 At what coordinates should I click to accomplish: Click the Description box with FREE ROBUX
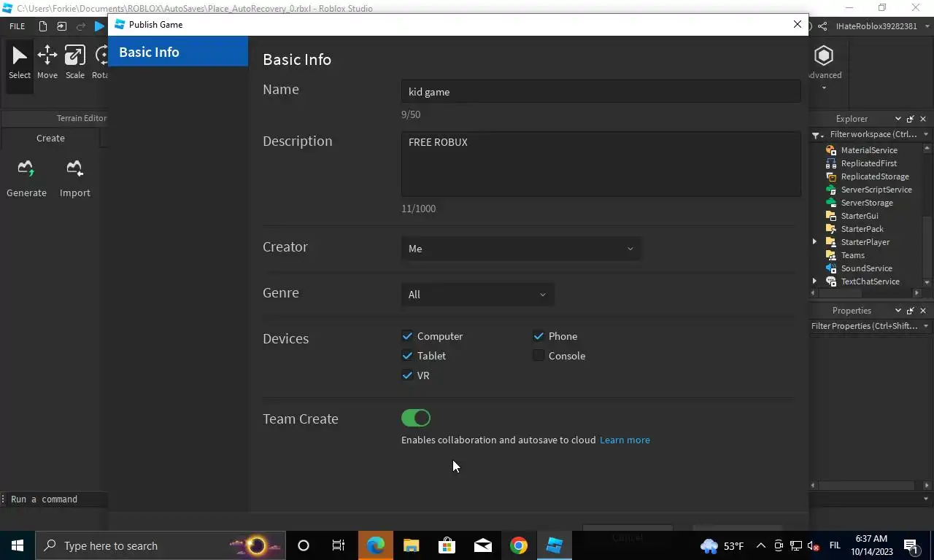coord(601,164)
